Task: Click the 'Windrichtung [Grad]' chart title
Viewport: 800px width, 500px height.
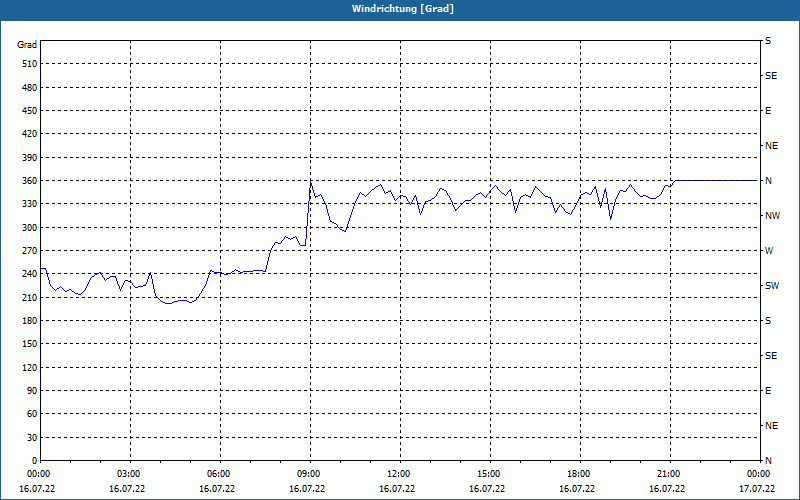Action: [403, 9]
